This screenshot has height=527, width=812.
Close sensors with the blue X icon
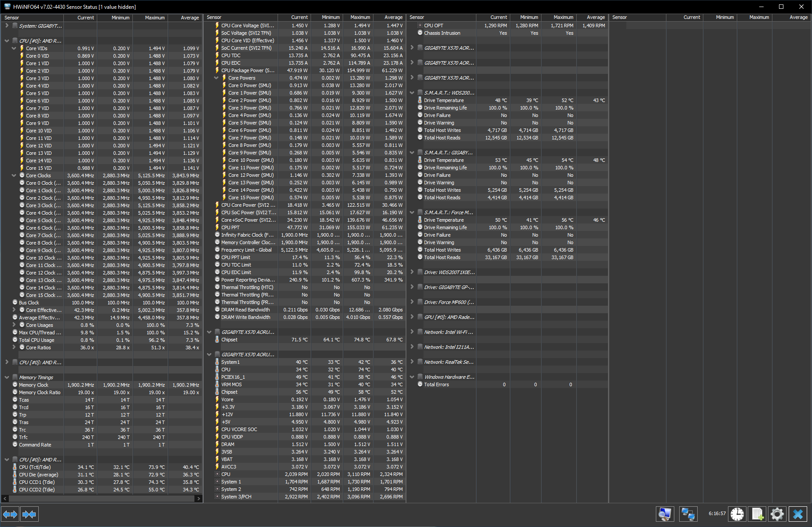click(797, 514)
